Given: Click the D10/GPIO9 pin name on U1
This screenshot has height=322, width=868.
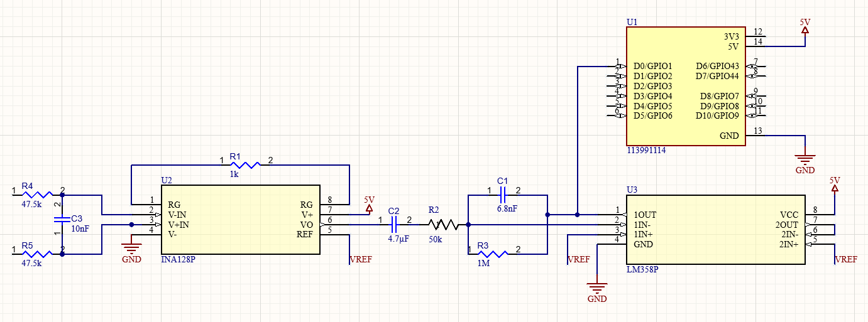Looking at the screenshot, I should pos(717,116).
